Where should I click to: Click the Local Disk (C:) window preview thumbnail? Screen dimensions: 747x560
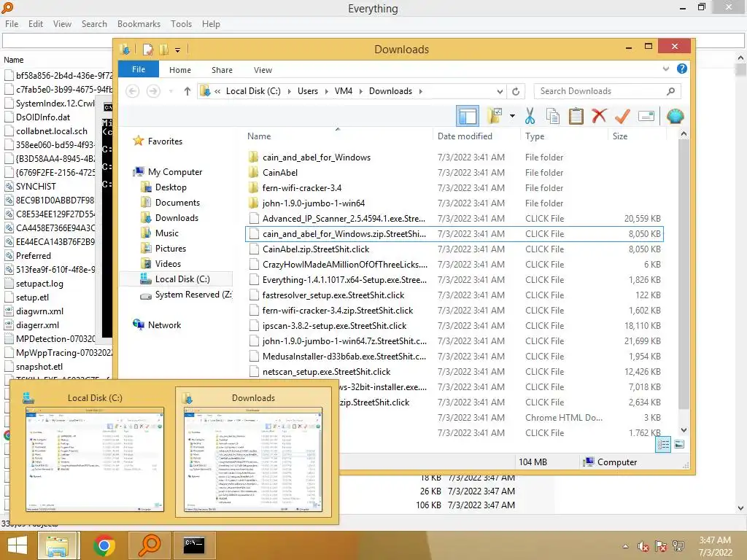[x=95, y=459]
